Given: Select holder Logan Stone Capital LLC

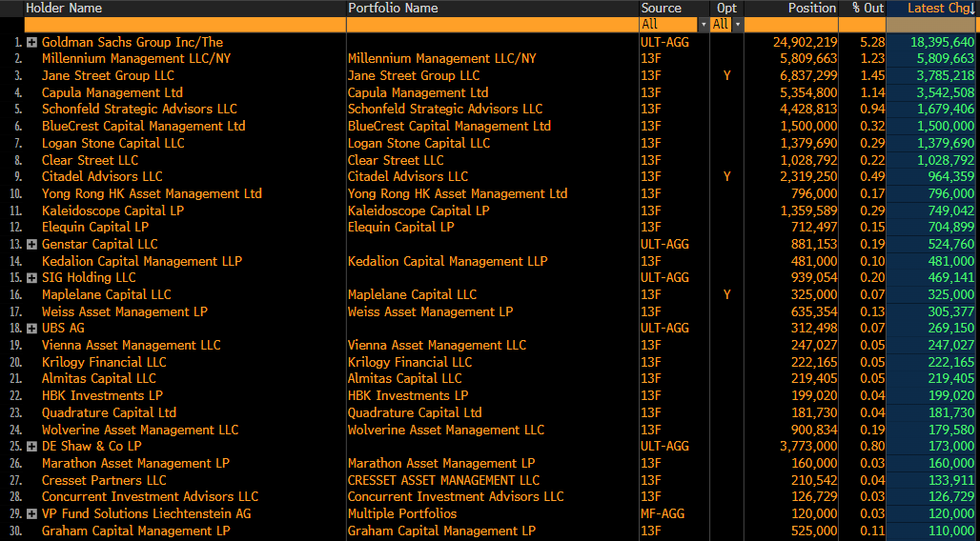Looking at the screenshot, I should coord(113,143).
